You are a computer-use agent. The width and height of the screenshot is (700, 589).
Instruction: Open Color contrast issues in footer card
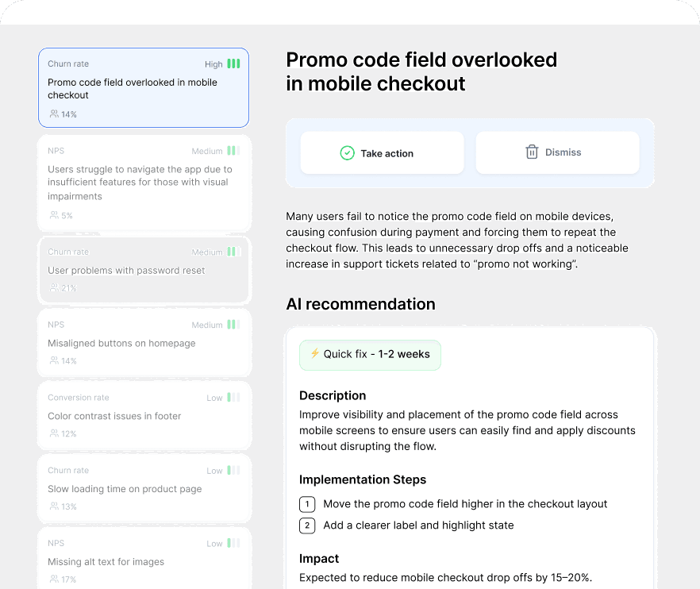pyautogui.click(x=144, y=416)
